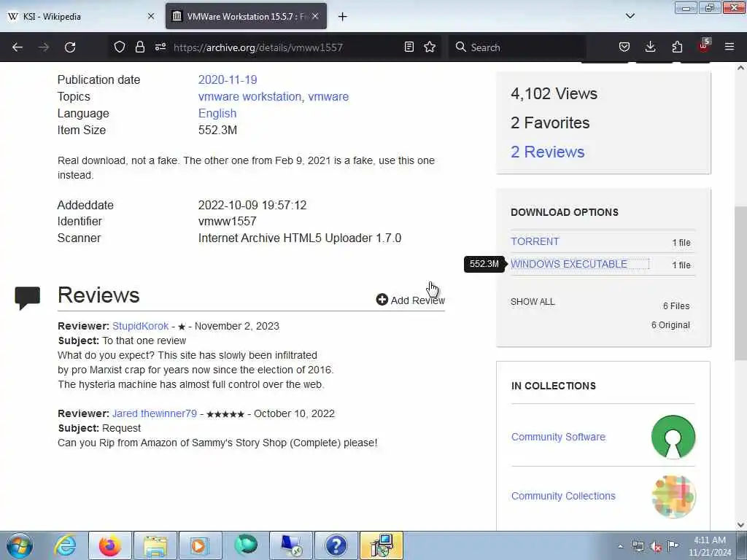747x560 pixels.
Task: Click SHOW ALL download files
Action: [x=533, y=302]
